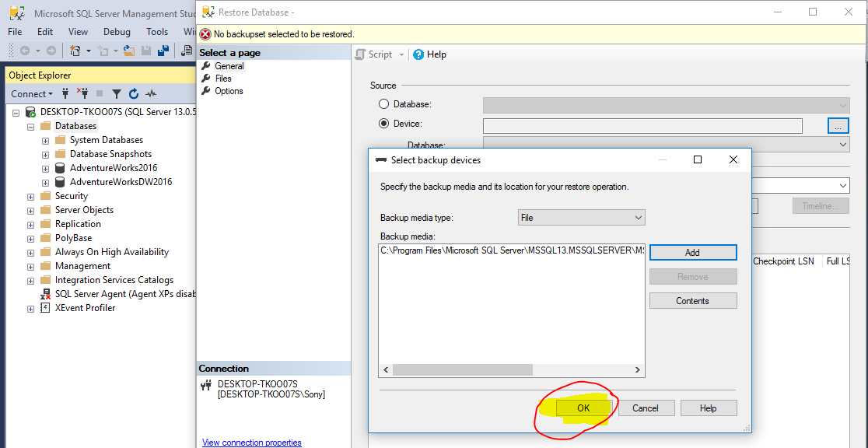Viewport: 868px width, 448px height.
Task: Click the red error icon in message bar
Action: 205,33
